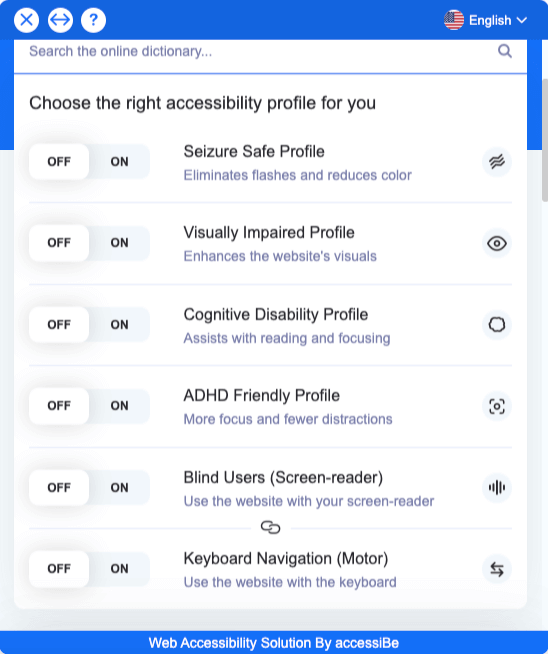Click the US flag language selector
Image resolution: width=548 pixels, height=654 pixels.
pos(454,20)
